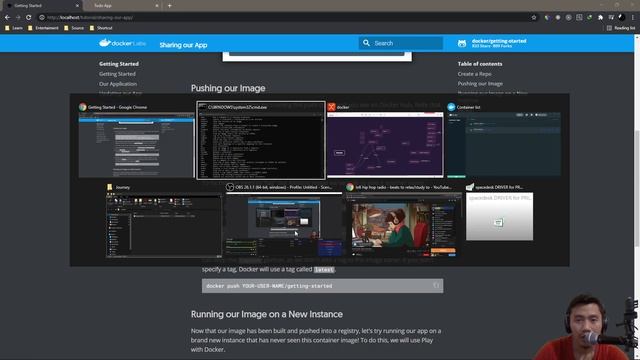
Task: Switch to the Todo App tab
Action: tap(122, 6)
